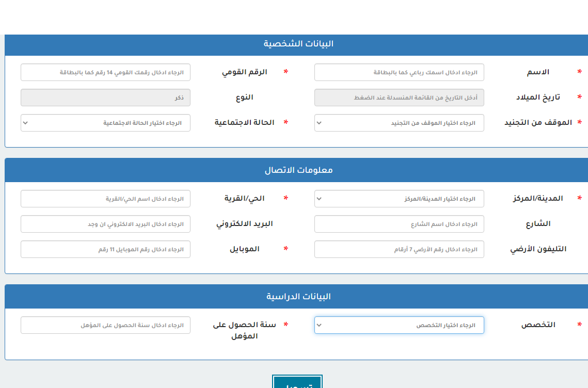588x388 pixels.
Task: Click the الموقف من التجنيد label
Action: tap(538, 123)
